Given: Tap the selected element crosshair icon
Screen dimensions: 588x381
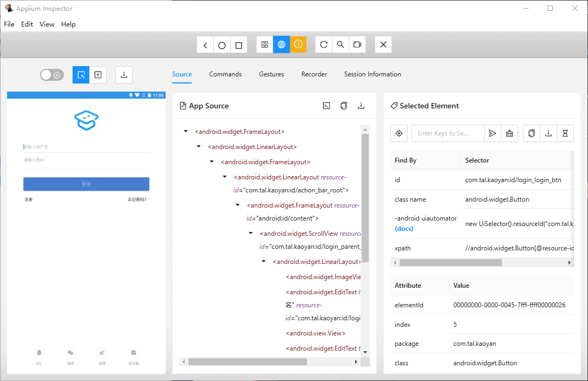Looking at the screenshot, I should [399, 133].
